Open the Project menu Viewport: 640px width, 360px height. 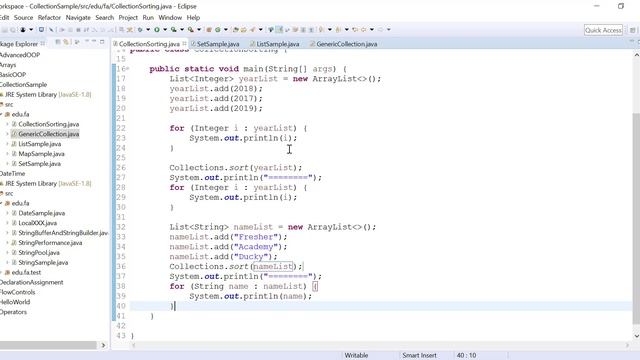click(128, 18)
